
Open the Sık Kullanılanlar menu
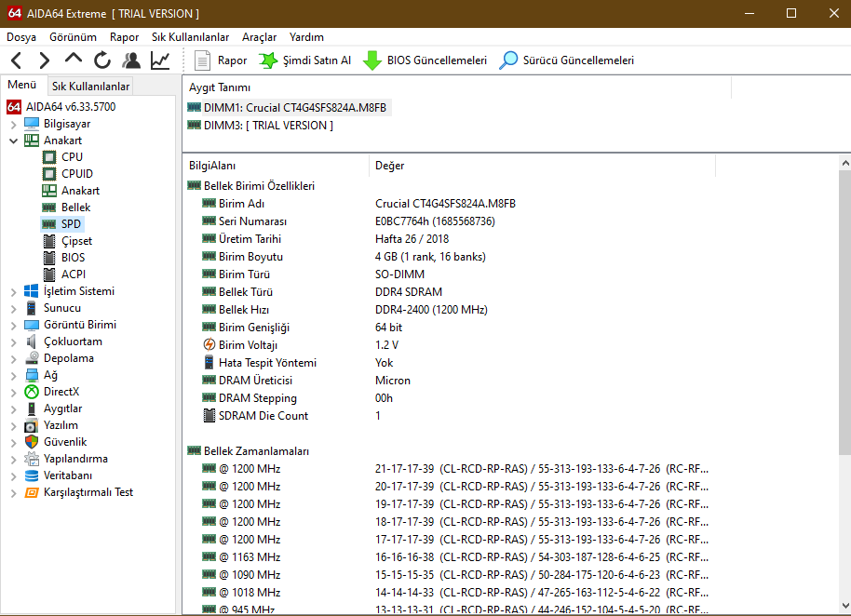[190, 37]
